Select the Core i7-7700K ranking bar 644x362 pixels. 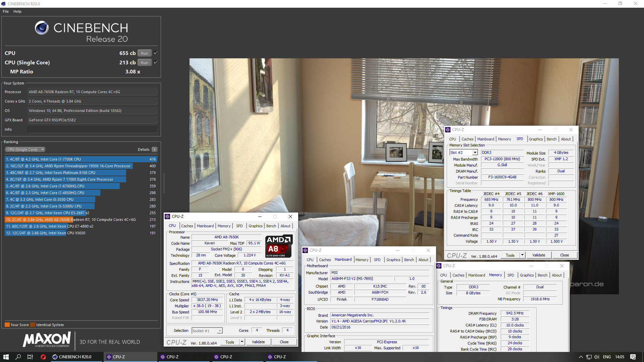81,159
